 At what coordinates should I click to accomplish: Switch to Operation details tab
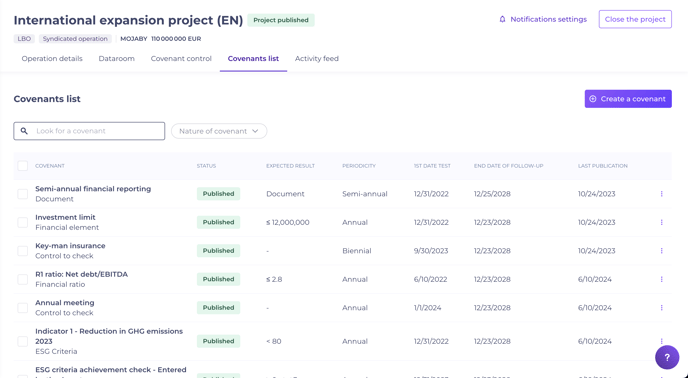coord(52,58)
